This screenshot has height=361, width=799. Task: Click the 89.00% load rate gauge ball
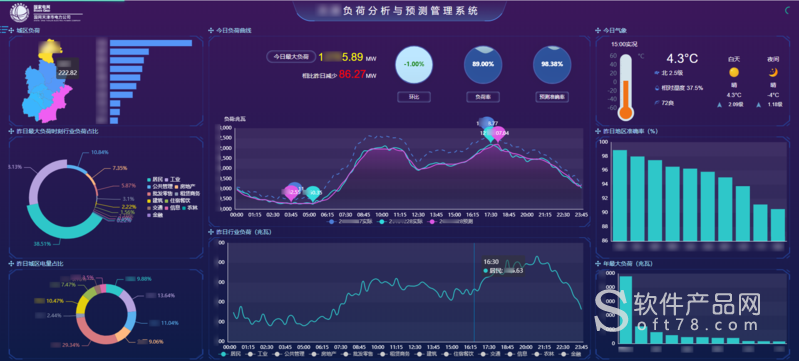[483, 65]
